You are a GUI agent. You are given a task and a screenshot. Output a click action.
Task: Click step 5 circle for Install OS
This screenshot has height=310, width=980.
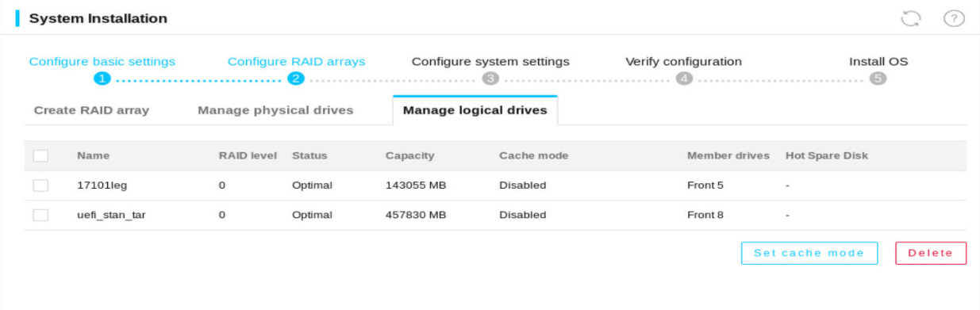click(x=878, y=78)
